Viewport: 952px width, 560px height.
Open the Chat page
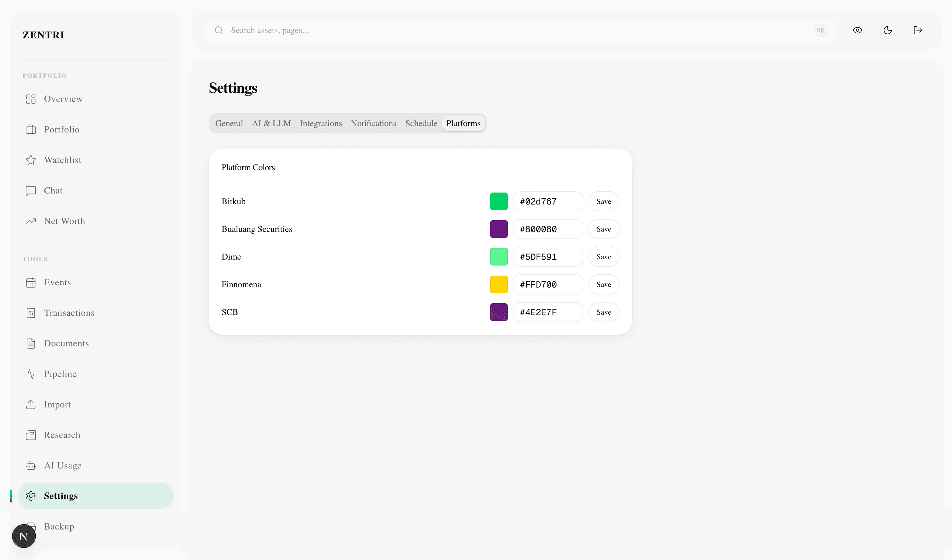tap(95, 191)
